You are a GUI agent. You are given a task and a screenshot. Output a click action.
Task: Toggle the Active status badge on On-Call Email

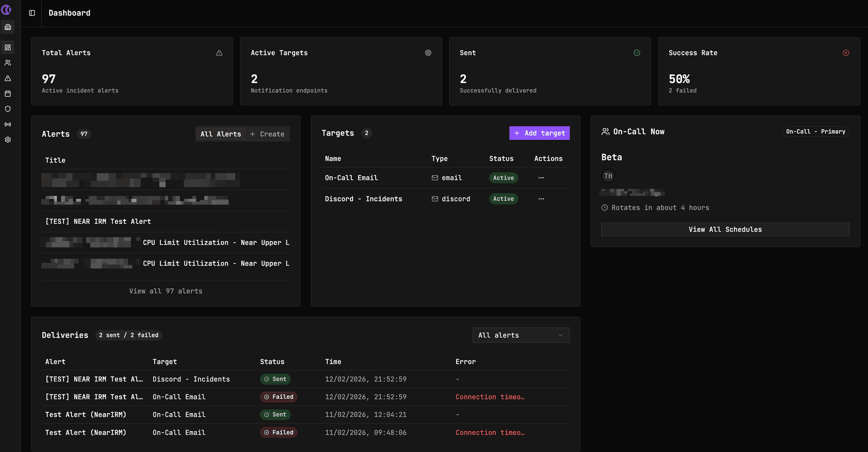[503, 178]
